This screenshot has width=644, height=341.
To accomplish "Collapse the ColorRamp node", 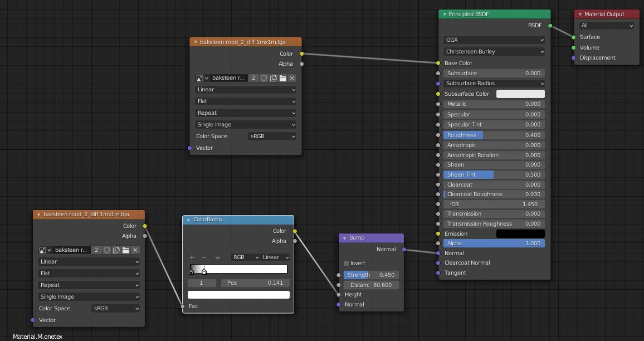I will click(x=188, y=220).
